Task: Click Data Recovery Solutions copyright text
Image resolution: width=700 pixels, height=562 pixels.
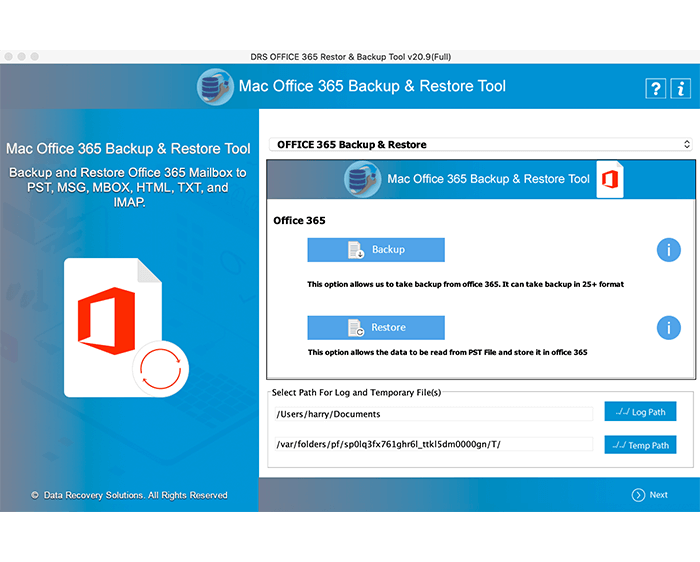Action: pos(129,495)
